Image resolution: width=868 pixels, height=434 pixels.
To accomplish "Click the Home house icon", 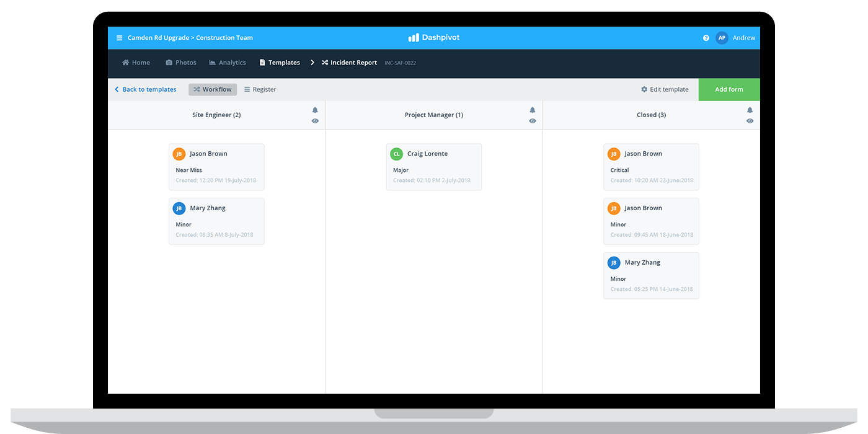I will coord(125,63).
